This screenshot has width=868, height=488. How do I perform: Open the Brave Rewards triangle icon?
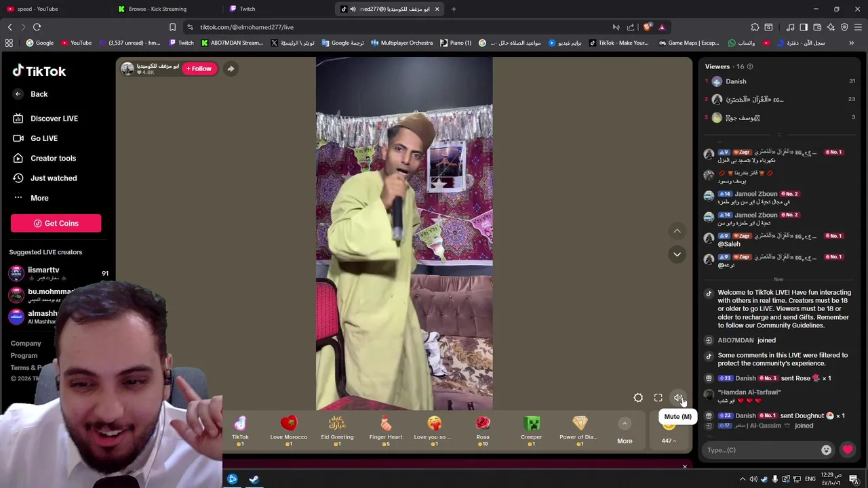point(662,27)
